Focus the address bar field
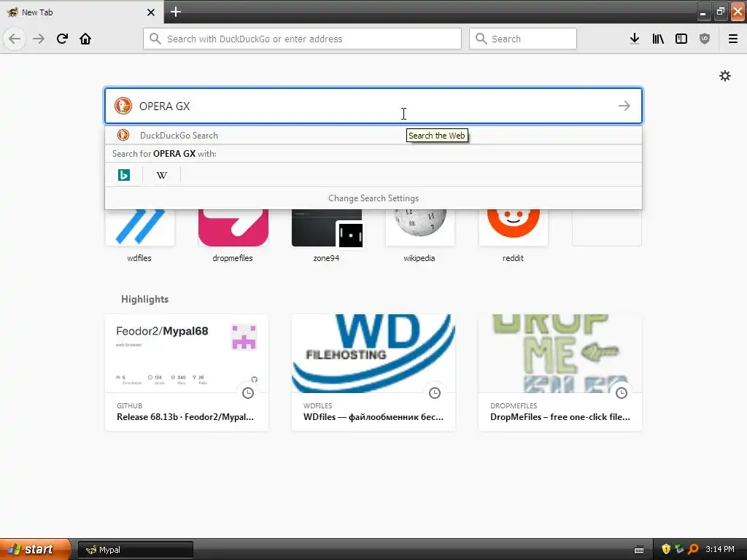This screenshot has width=747, height=560. [x=302, y=39]
